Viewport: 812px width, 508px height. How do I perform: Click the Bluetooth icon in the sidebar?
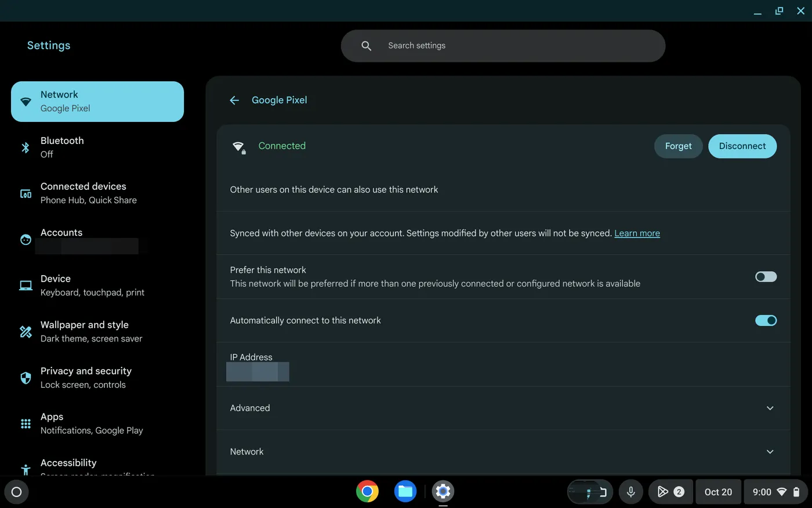26,147
